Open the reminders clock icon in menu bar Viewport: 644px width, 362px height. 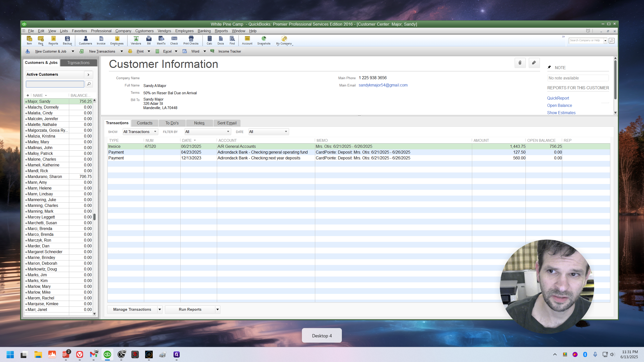tap(588, 31)
